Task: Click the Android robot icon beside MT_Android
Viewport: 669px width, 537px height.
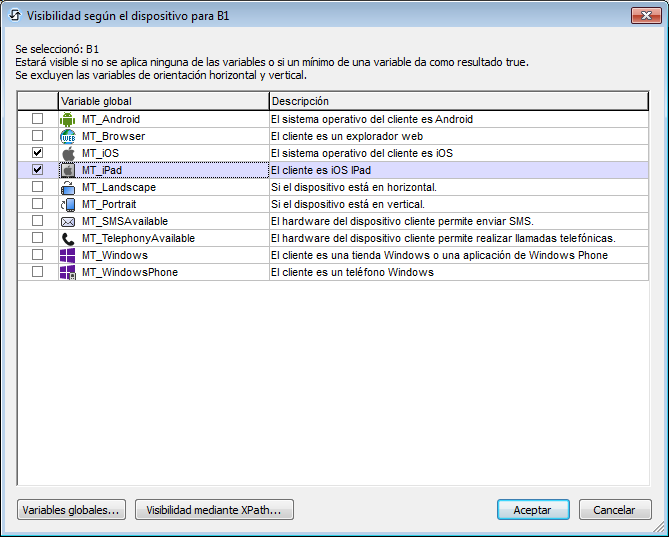Action: (68, 119)
